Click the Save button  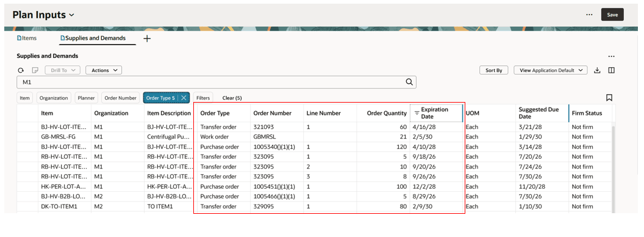[612, 15]
